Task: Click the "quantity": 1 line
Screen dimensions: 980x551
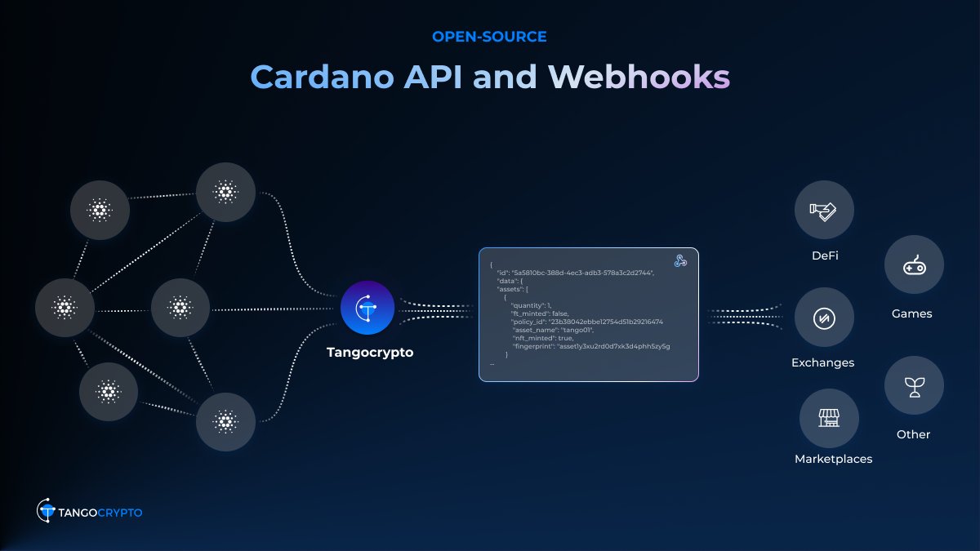Action: pos(532,305)
